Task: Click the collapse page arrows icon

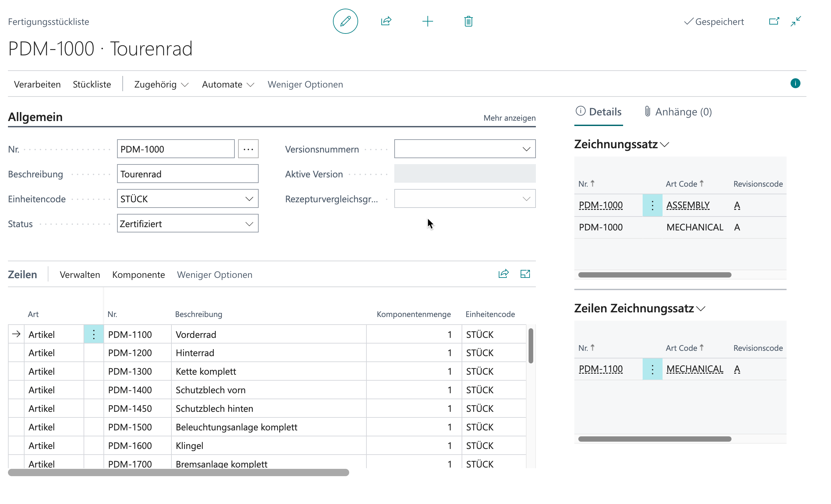Action: pos(795,21)
